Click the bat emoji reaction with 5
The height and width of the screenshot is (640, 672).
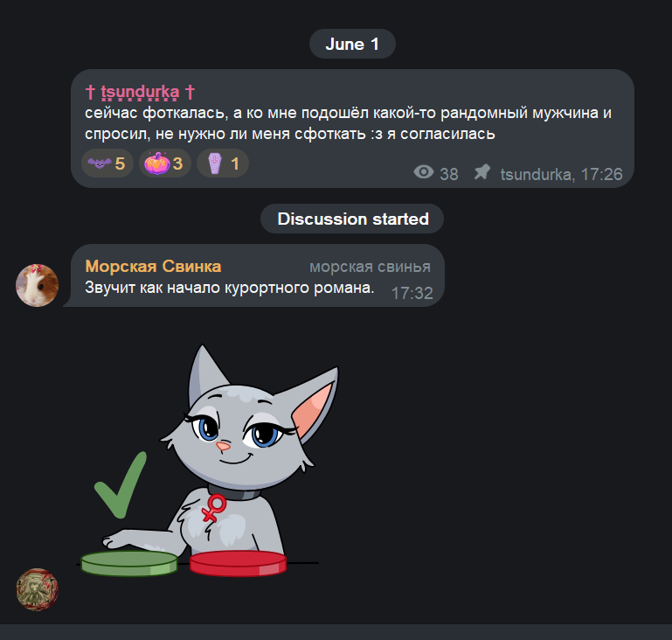click(107, 163)
